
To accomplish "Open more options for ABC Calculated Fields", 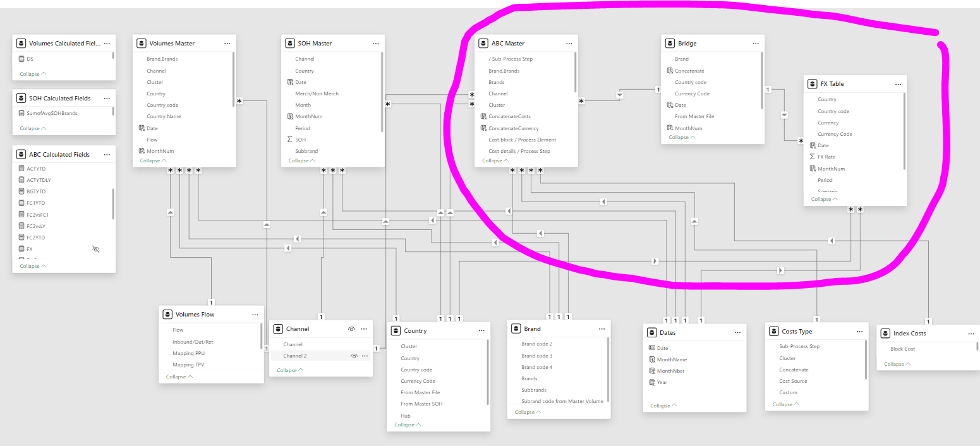I will (107, 155).
